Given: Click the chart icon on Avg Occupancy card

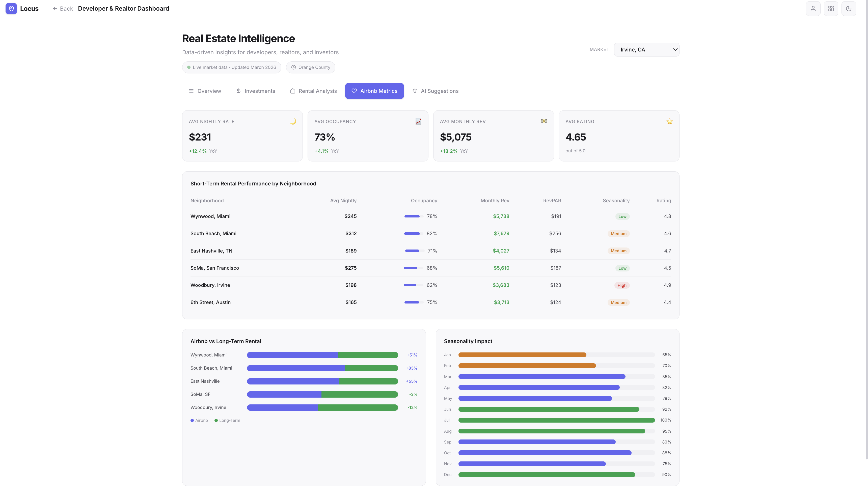Looking at the screenshot, I should pyautogui.click(x=418, y=122).
